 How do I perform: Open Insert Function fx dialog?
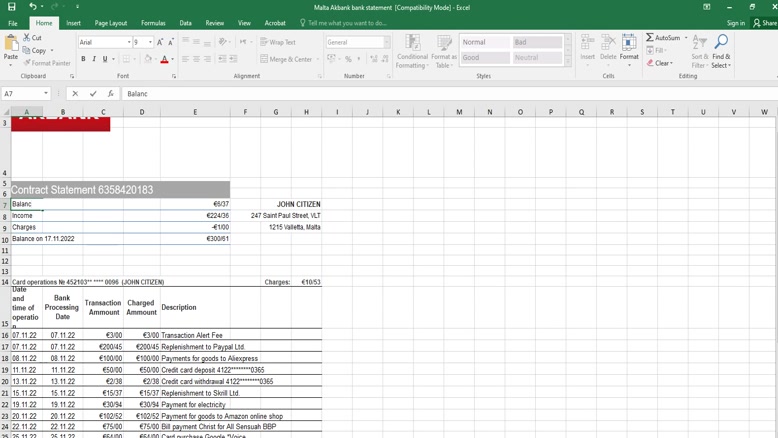click(x=110, y=94)
